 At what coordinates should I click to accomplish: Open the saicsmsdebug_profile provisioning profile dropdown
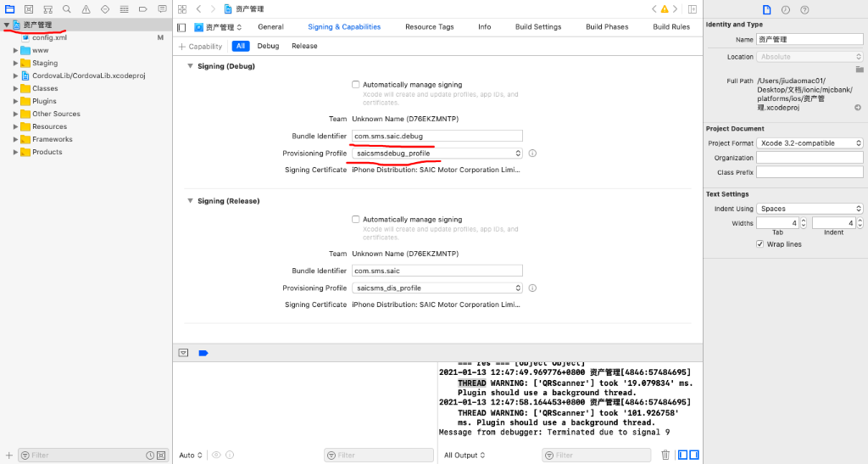pyautogui.click(x=437, y=154)
